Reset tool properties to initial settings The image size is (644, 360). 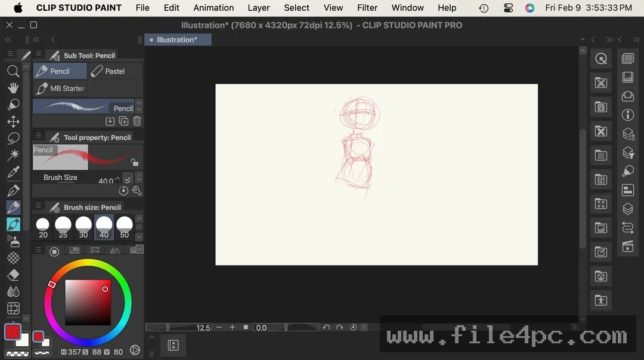coord(123,190)
